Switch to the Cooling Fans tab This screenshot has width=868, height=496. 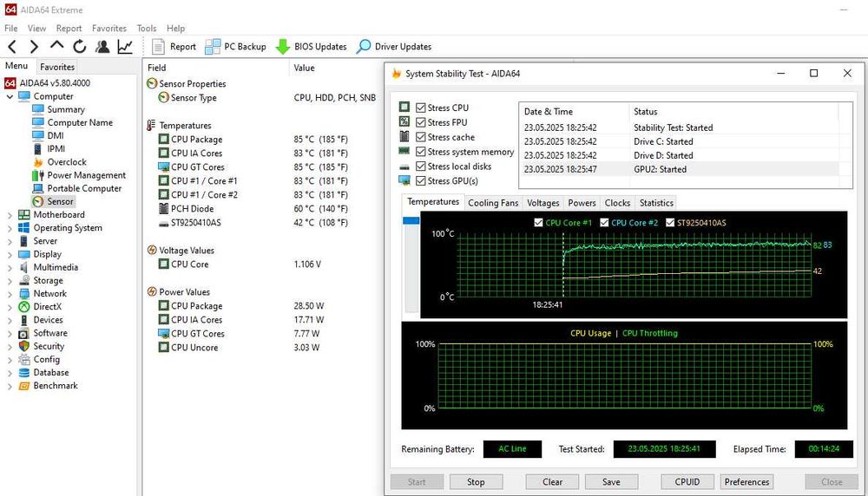(x=493, y=203)
